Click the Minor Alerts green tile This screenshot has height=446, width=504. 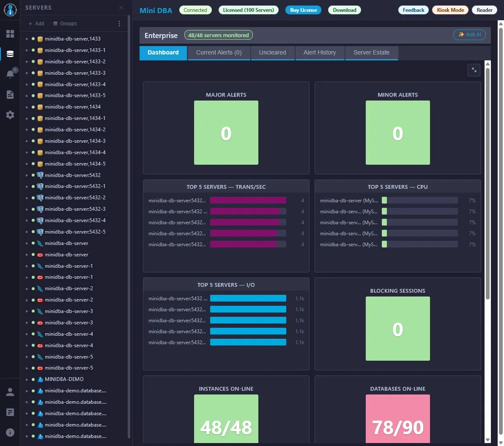(x=397, y=133)
